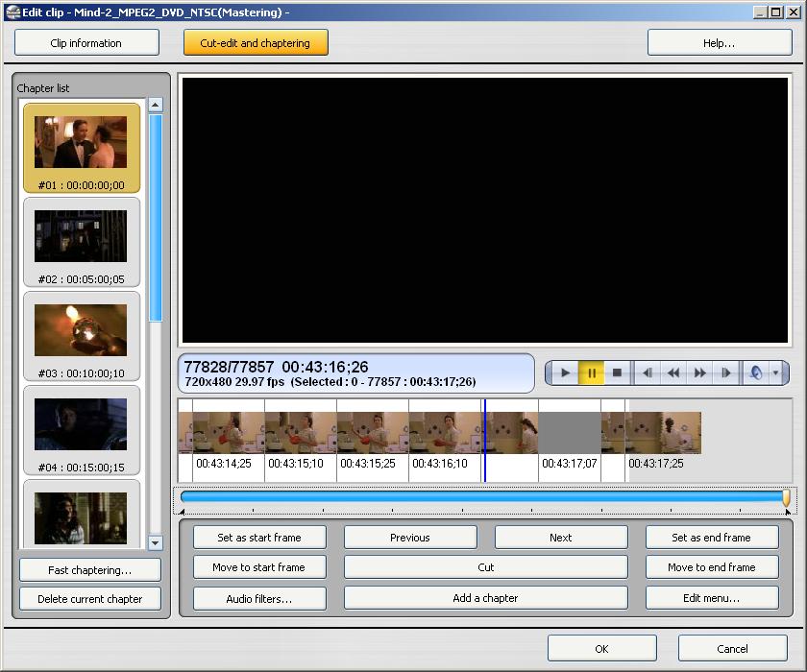The height and width of the screenshot is (672, 807).
Task: Click Set as start frame
Action: pyautogui.click(x=259, y=538)
